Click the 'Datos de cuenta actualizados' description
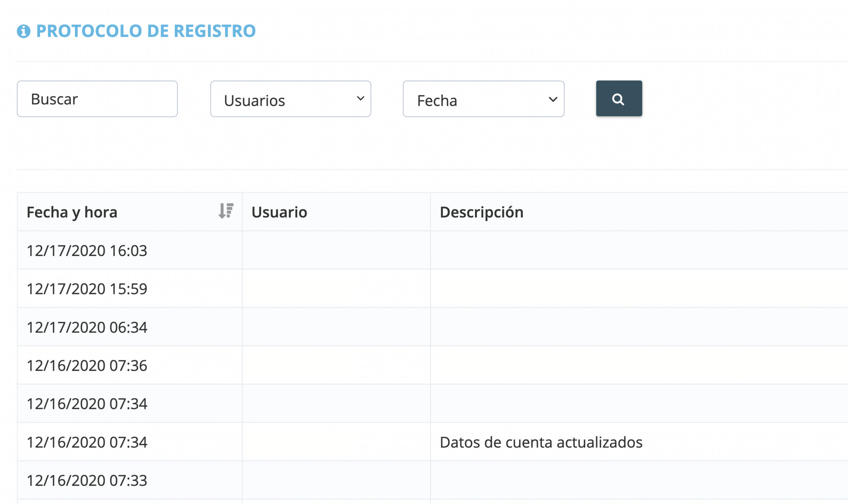This screenshot has height=504, width=848. click(541, 442)
